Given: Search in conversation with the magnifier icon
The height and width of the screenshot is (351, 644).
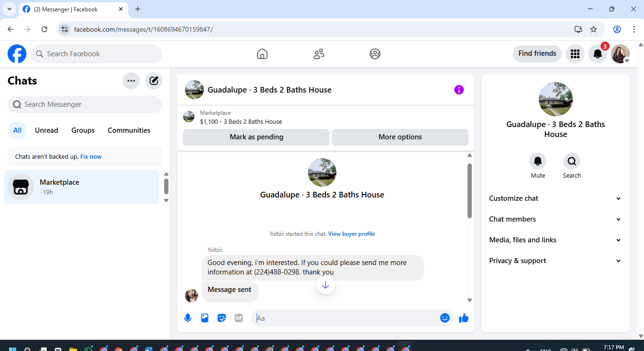Looking at the screenshot, I should coord(572,162).
